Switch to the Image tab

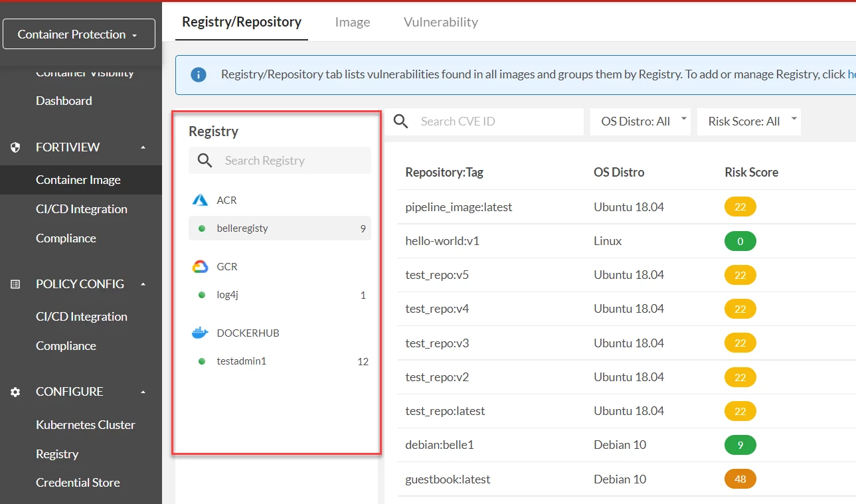pos(353,22)
